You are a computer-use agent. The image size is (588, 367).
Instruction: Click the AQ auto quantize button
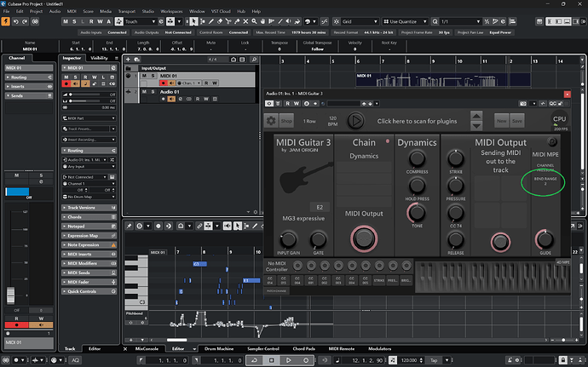tap(75, 360)
